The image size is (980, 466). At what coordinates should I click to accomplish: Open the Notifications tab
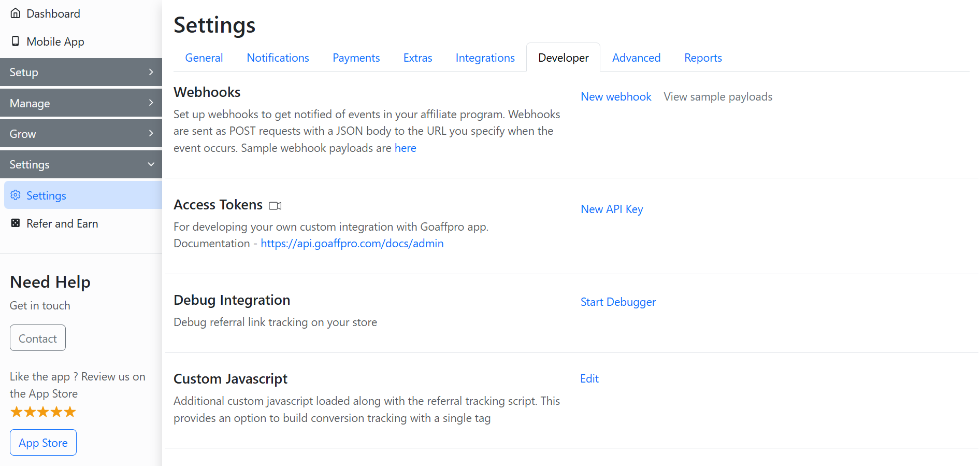[x=278, y=58]
